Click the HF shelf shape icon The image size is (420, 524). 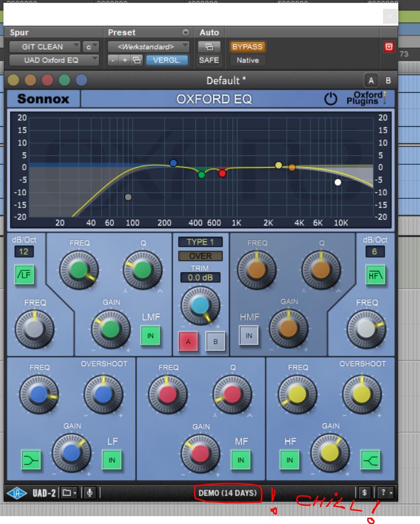click(x=370, y=460)
